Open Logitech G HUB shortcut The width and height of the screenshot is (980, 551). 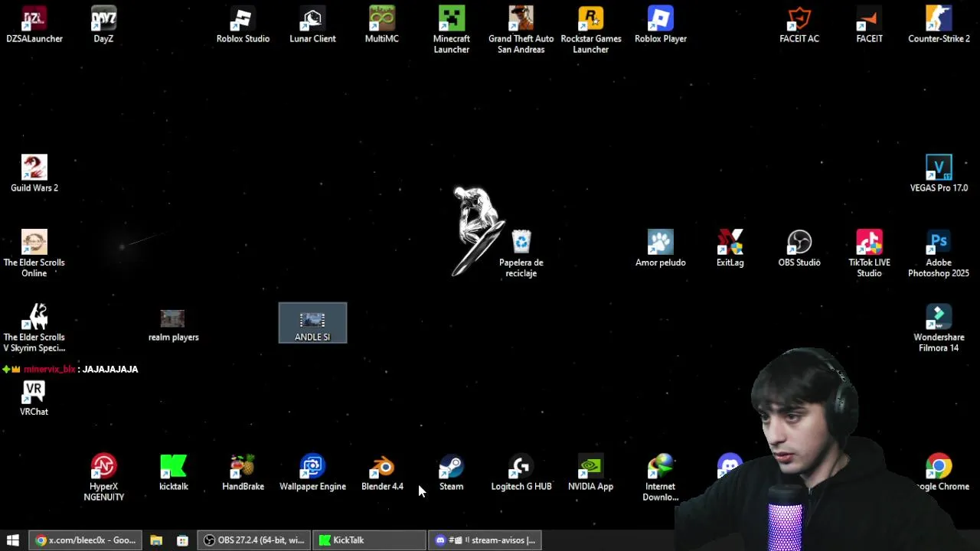(521, 473)
